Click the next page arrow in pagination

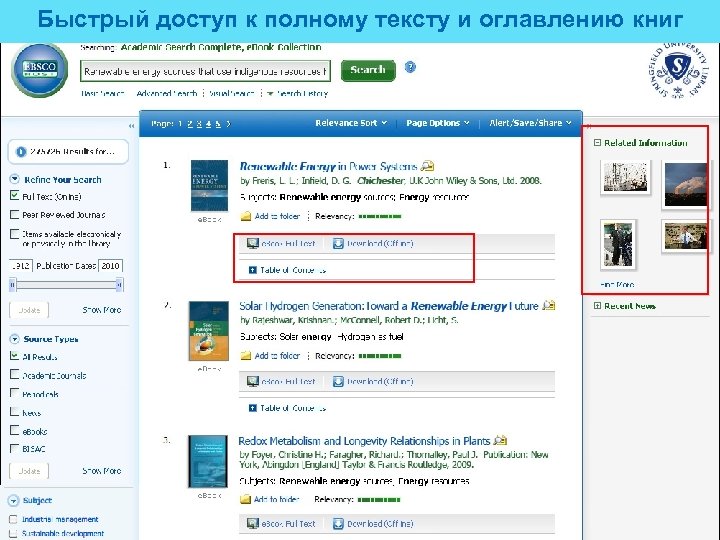pos(228,124)
